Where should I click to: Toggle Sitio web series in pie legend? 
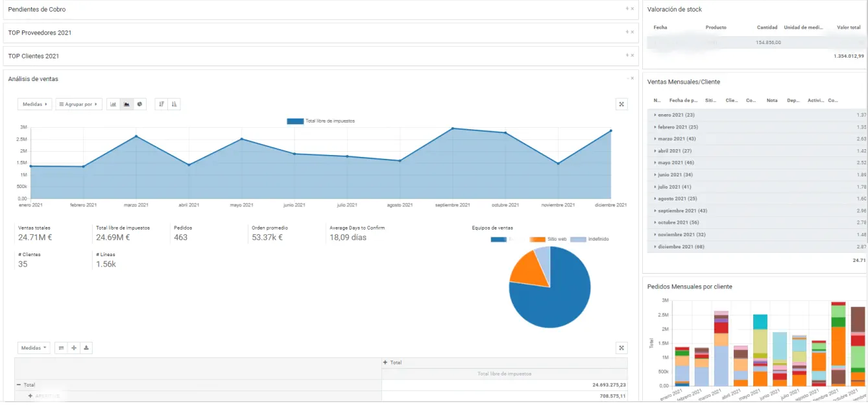548,239
